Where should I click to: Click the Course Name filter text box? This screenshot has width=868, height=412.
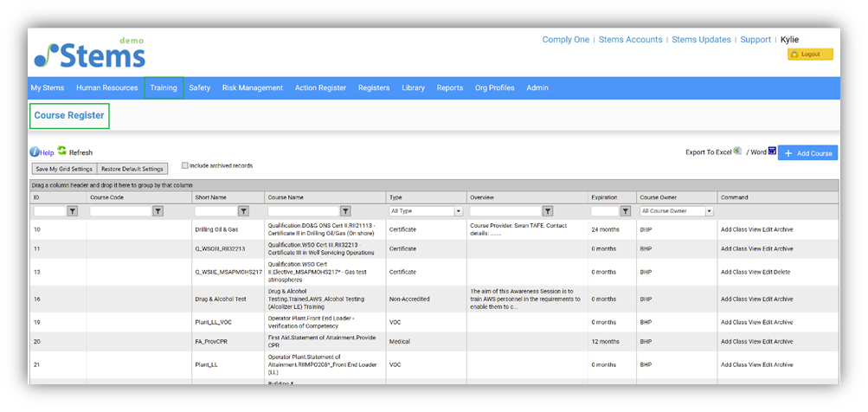click(304, 211)
